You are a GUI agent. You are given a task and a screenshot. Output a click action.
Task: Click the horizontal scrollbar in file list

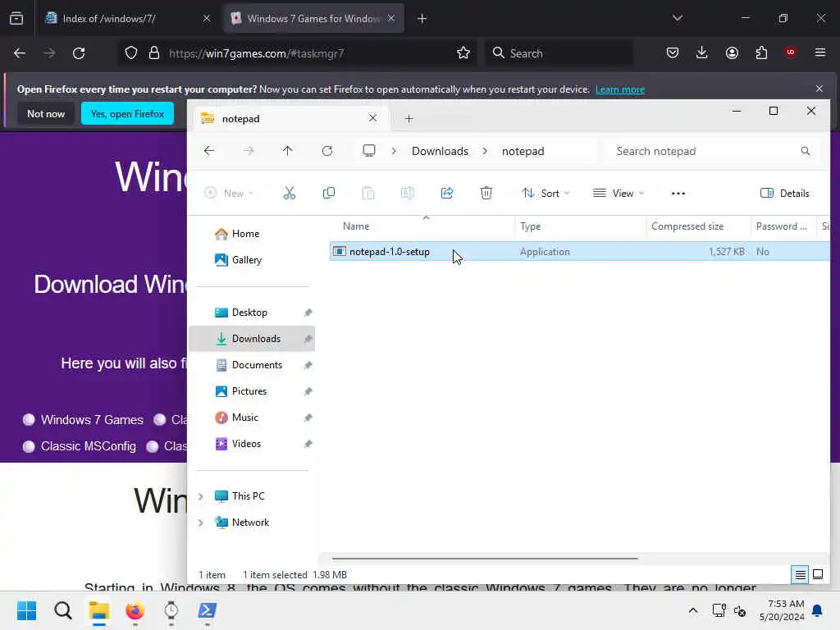[x=485, y=558]
